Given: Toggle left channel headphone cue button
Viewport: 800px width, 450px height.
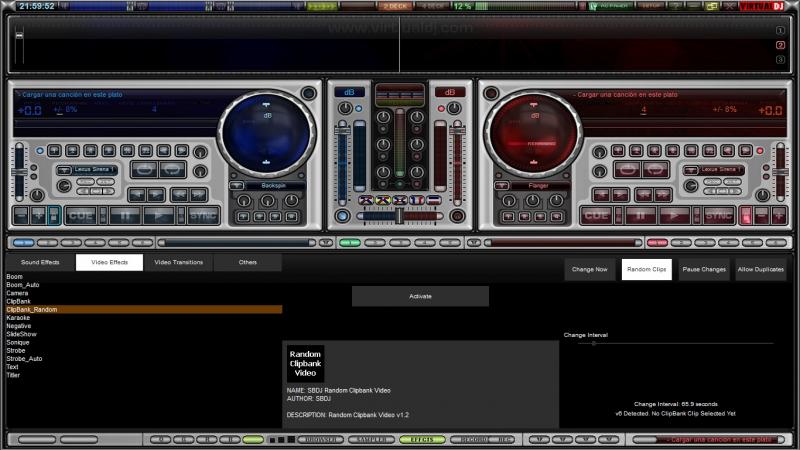Looking at the screenshot, I should (342, 216).
